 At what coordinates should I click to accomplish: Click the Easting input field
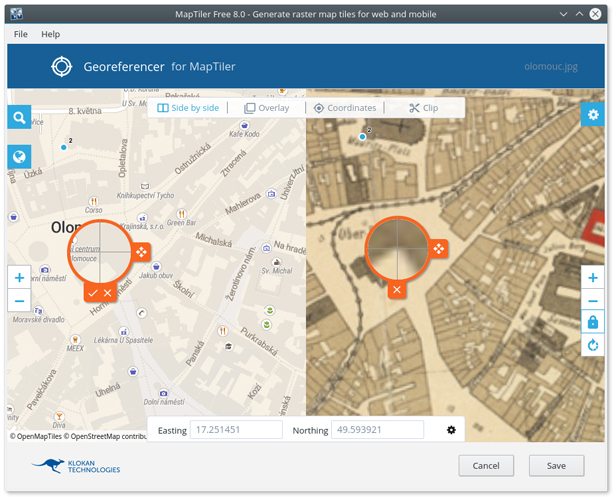tap(236, 430)
